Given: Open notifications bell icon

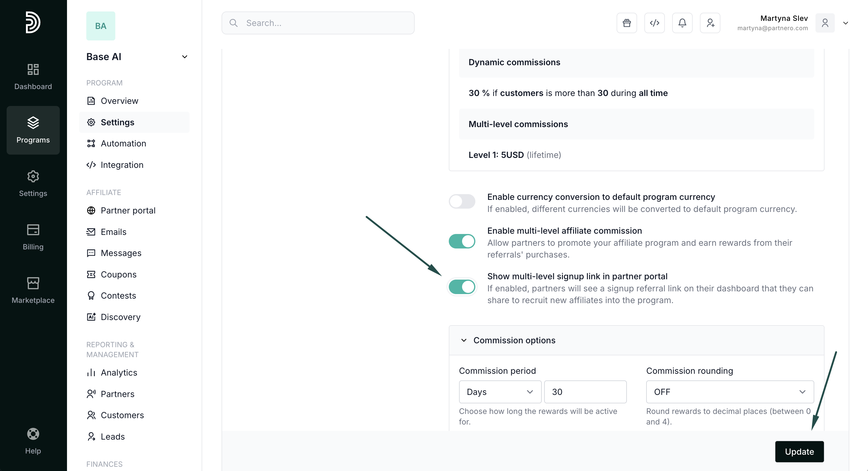Looking at the screenshot, I should click(x=682, y=23).
